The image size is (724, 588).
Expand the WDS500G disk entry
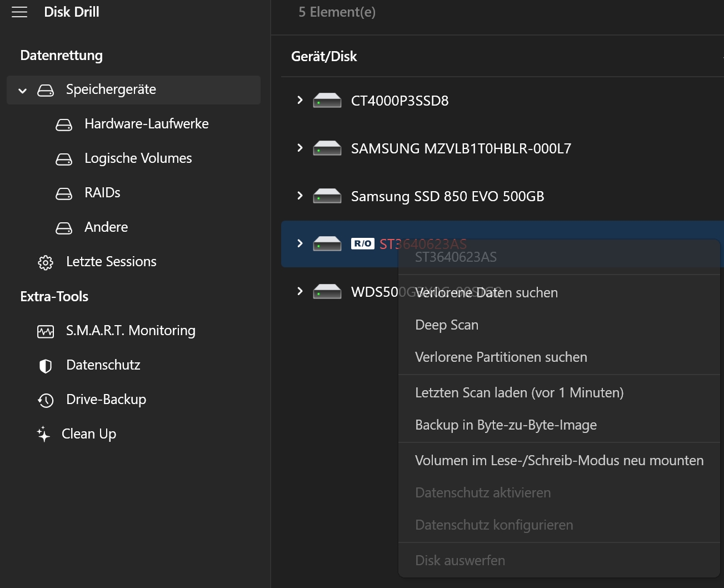pyautogui.click(x=300, y=291)
